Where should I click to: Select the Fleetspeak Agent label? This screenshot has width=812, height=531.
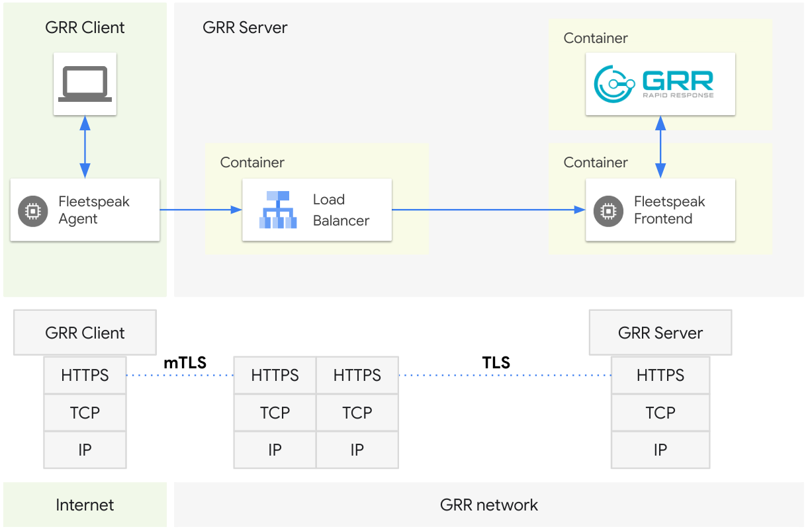coord(94,210)
